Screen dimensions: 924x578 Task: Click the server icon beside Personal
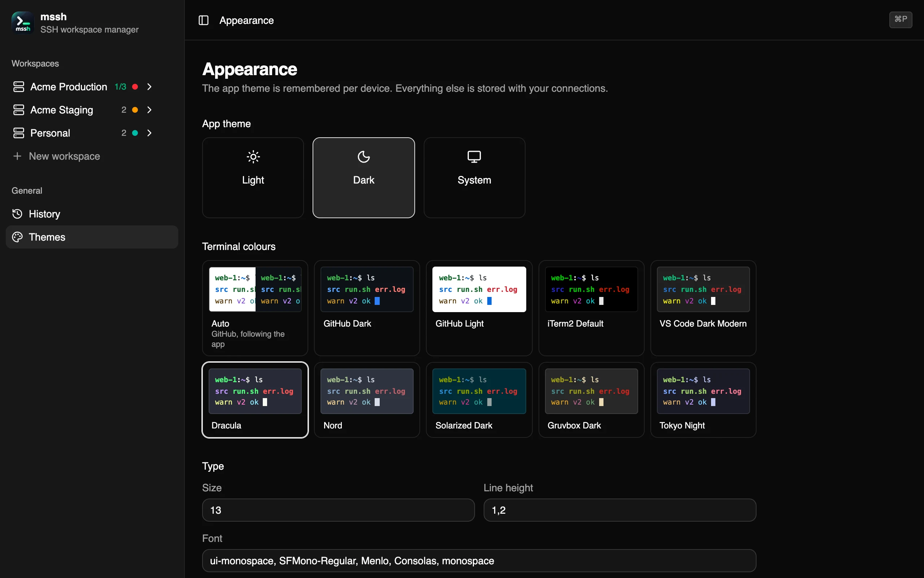pyautogui.click(x=19, y=133)
